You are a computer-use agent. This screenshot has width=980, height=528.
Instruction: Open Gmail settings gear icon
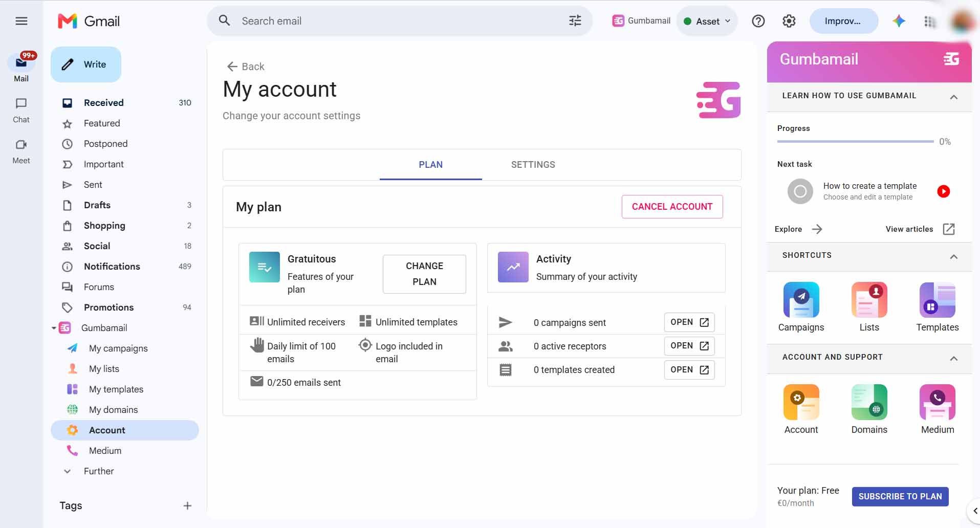pyautogui.click(x=789, y=21)
